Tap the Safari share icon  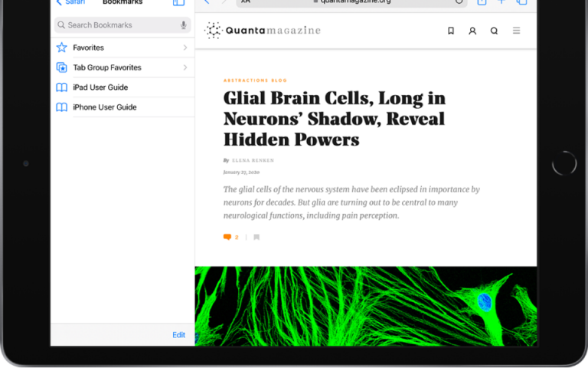click(x=482, y=2)
